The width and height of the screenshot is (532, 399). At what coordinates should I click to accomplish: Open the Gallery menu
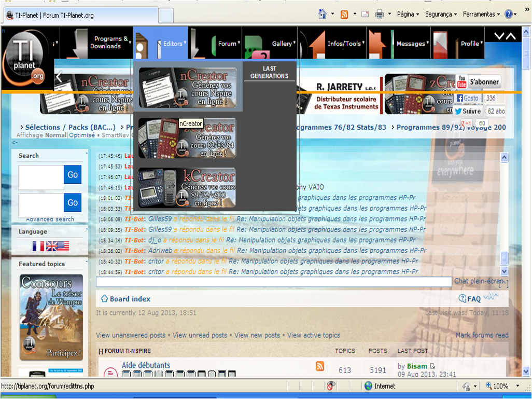point(270,43)
